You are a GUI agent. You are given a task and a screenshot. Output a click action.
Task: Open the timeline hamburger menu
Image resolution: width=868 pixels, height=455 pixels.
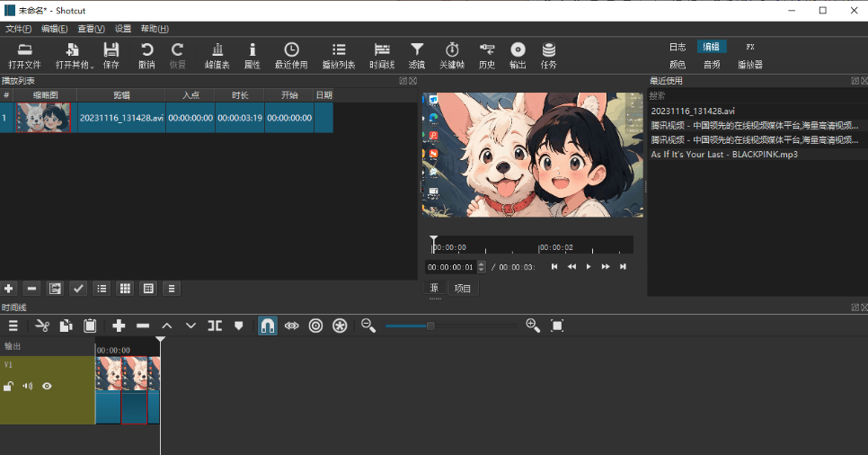pyautogui.click(x=13, y=326)
